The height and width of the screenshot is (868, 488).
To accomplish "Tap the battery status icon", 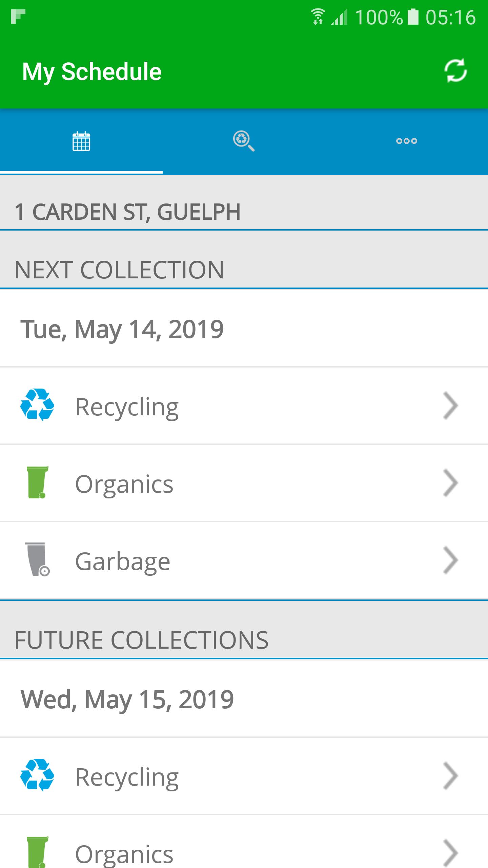I will [x=412, y=17].
